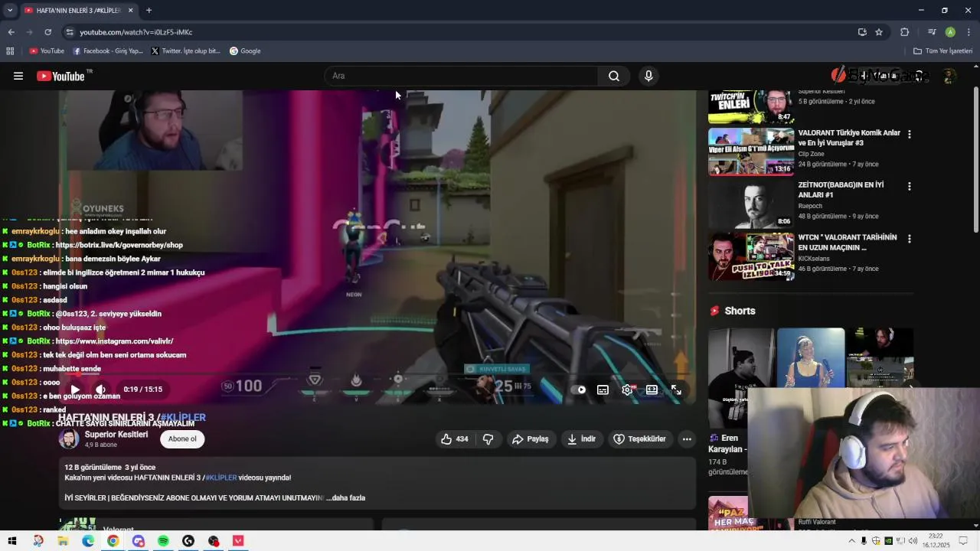Click the #KLİPLER hashtag in title
The height and width of the screenshot is (551, 980).
[x=181, y=417]
